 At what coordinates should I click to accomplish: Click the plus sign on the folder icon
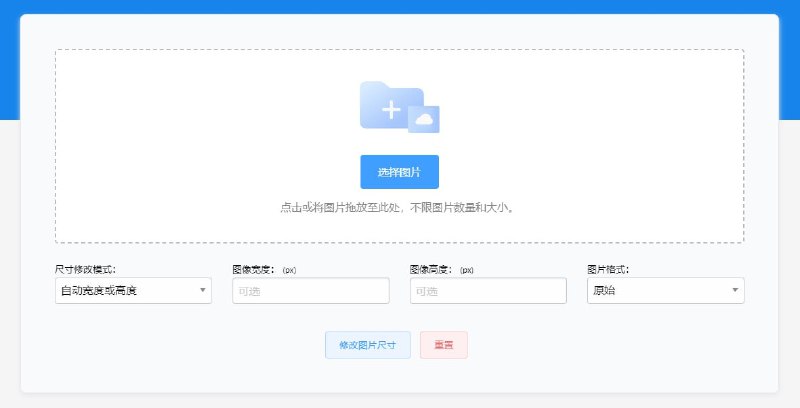pos(390,110)
